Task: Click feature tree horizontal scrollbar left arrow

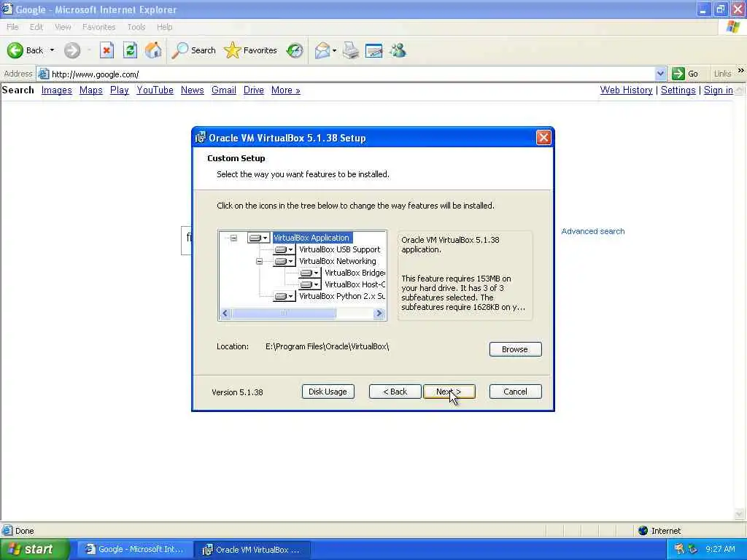Action: pyautogui.click(x=225, y=314)
